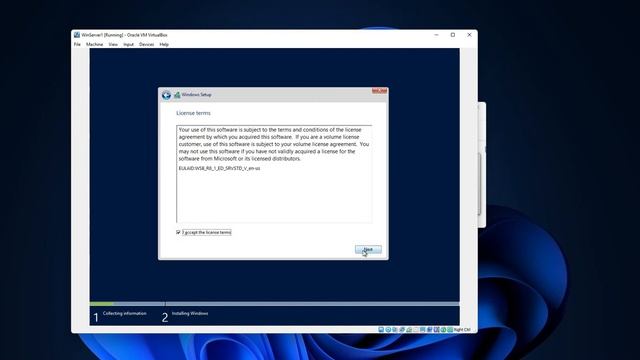Click the audio status icon in VirtualBox
This screenshot has height=360, width=640.
(395, 329)
